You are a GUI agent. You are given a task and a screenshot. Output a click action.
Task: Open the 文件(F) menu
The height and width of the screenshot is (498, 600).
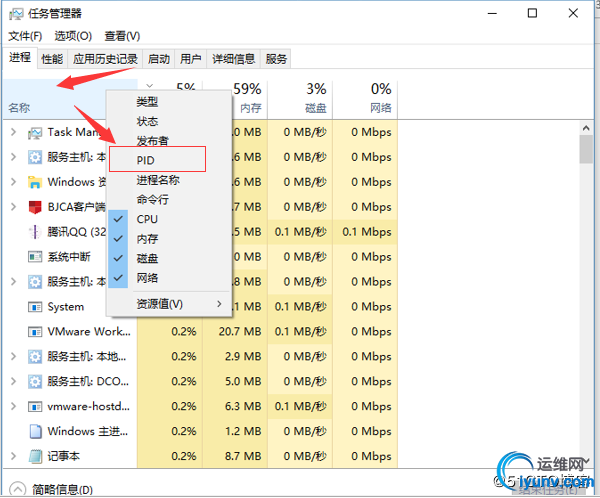pos(25,36)
